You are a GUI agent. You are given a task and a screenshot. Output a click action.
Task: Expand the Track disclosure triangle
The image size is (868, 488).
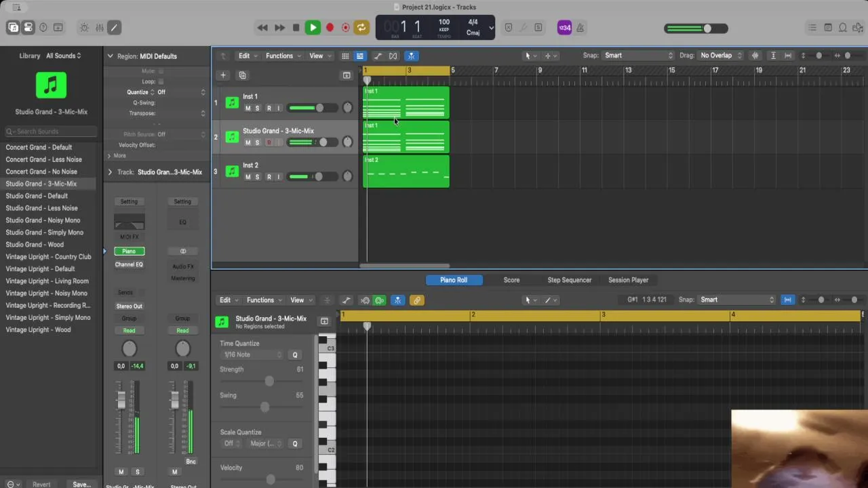tap(110, 172)
